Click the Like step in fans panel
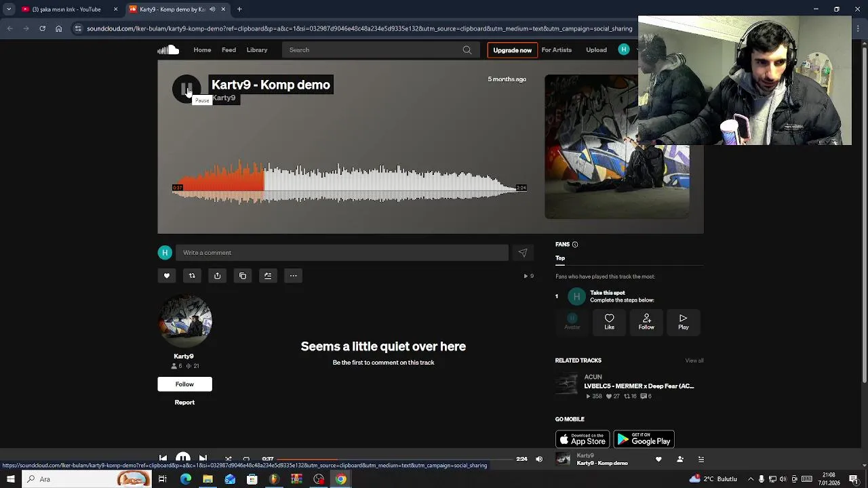 [609, 322]
